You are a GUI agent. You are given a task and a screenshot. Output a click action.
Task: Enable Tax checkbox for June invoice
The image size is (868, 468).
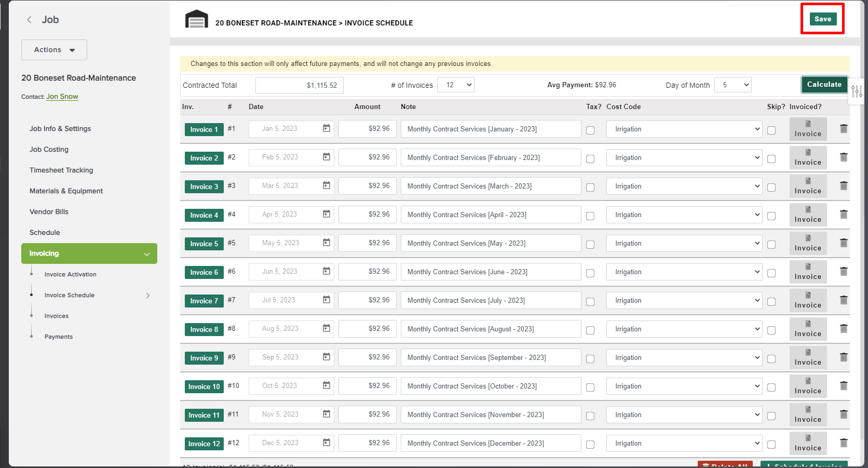[x=590, y=273]
